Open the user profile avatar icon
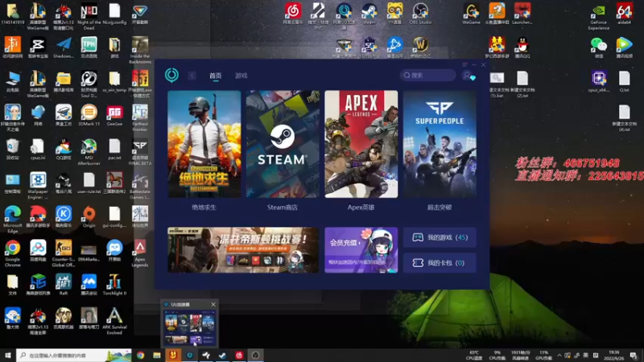Screen dimensions: 644x362 click(x=469, y=76)
